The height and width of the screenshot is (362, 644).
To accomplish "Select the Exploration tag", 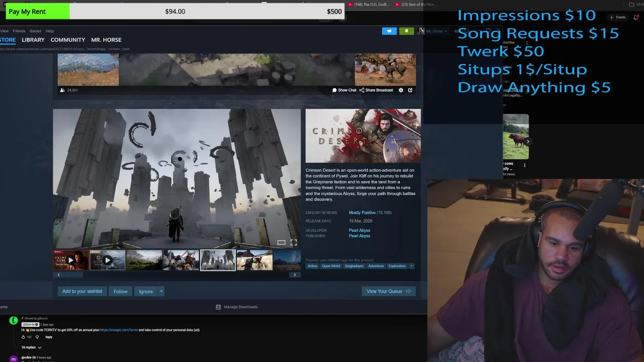I will pos(397,266).
